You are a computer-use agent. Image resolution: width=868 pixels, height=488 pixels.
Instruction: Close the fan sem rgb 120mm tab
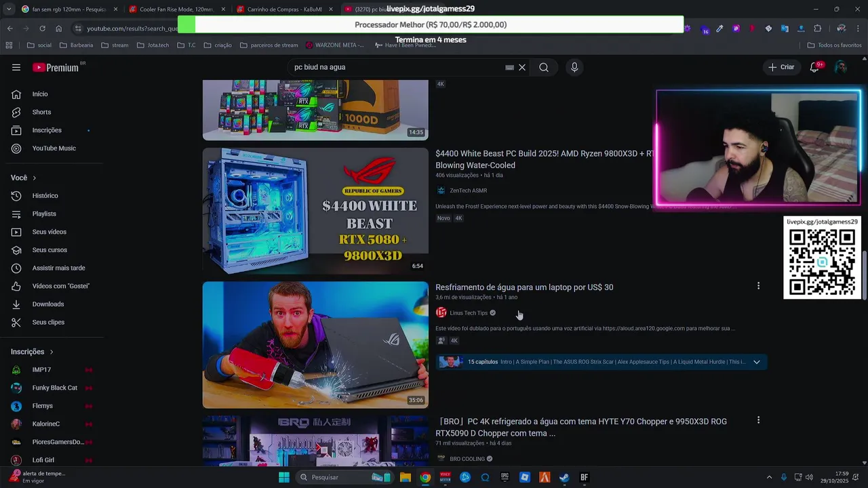pyautogui.click(x=115, y=9)
